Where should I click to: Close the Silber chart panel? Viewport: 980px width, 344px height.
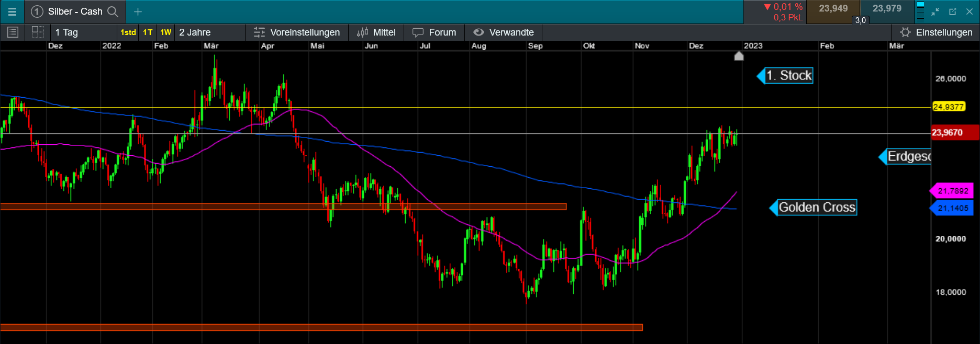pos(970,12)
